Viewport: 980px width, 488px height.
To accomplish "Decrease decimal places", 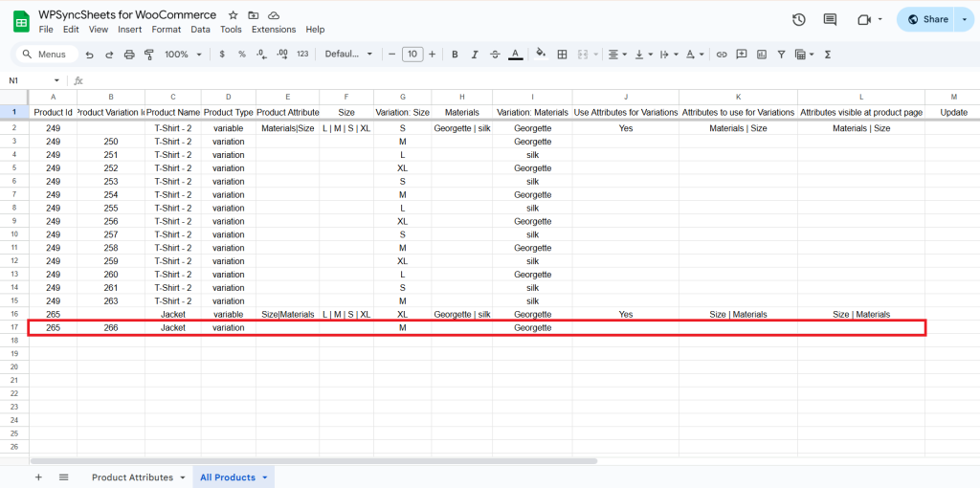I will 262,55.
